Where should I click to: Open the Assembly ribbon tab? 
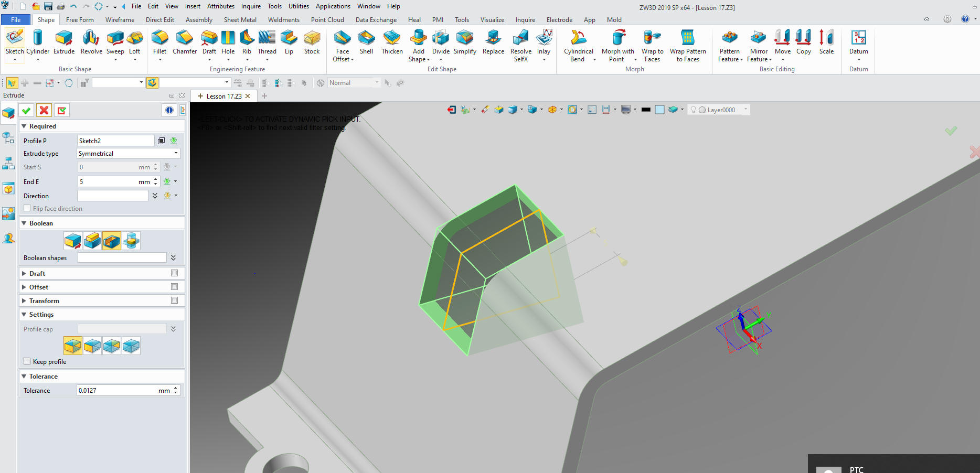(199, 19)
